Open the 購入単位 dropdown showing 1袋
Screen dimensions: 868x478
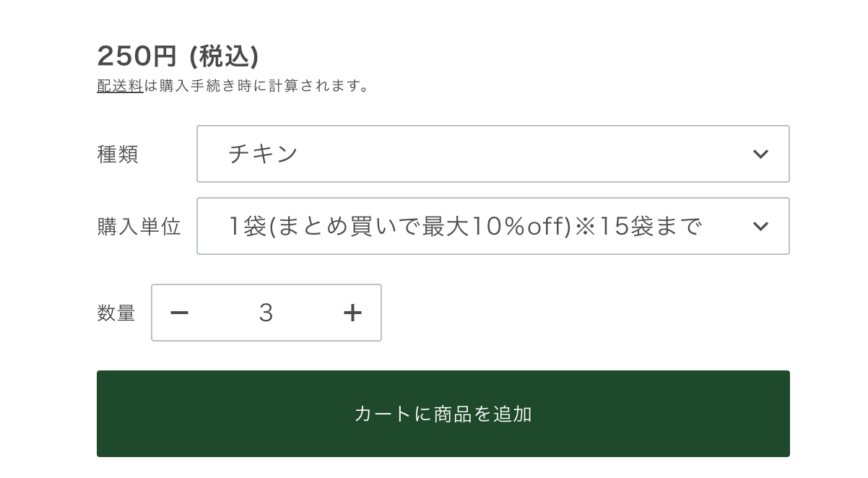click(x=492, y=226)
